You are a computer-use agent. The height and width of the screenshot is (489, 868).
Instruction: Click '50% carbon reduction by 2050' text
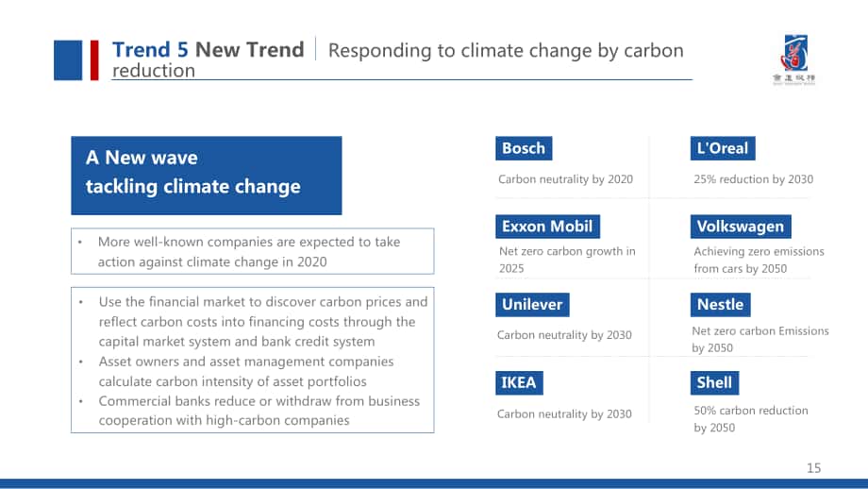751,418
